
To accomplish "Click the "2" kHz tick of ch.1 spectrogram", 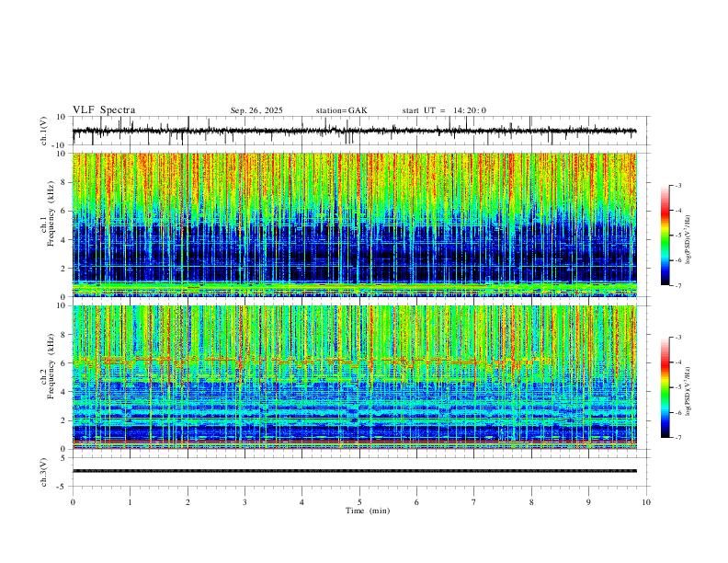I will pos(64,269).
